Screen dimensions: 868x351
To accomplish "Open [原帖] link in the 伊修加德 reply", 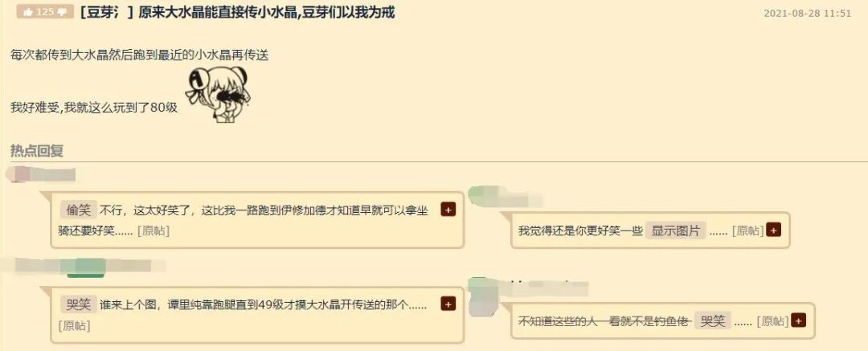I will click(153, 231).
